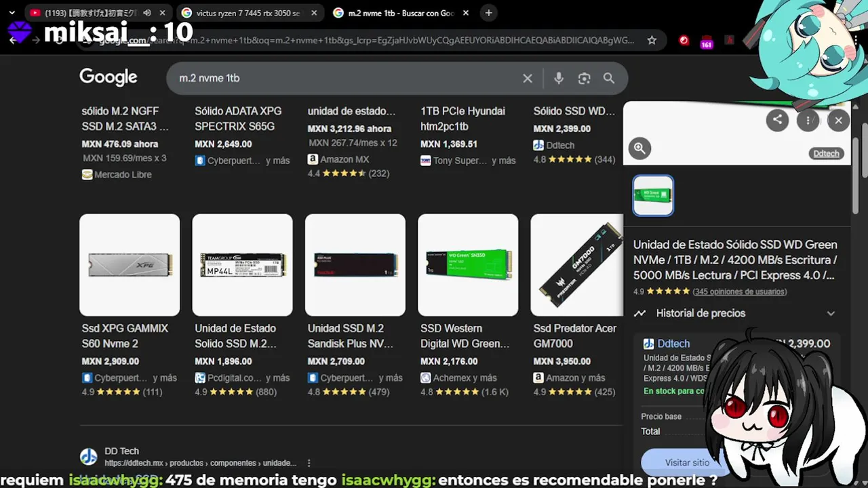Open new browser tab with plus icon
This screenshot has height=488, width=868.
coord(489,13)
